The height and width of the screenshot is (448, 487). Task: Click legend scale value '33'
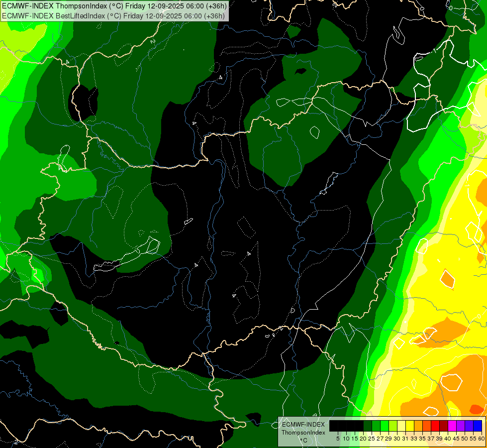point(414,439)
